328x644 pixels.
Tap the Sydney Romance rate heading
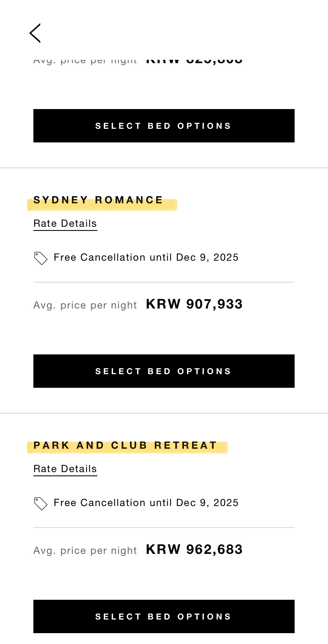(98, 200)
